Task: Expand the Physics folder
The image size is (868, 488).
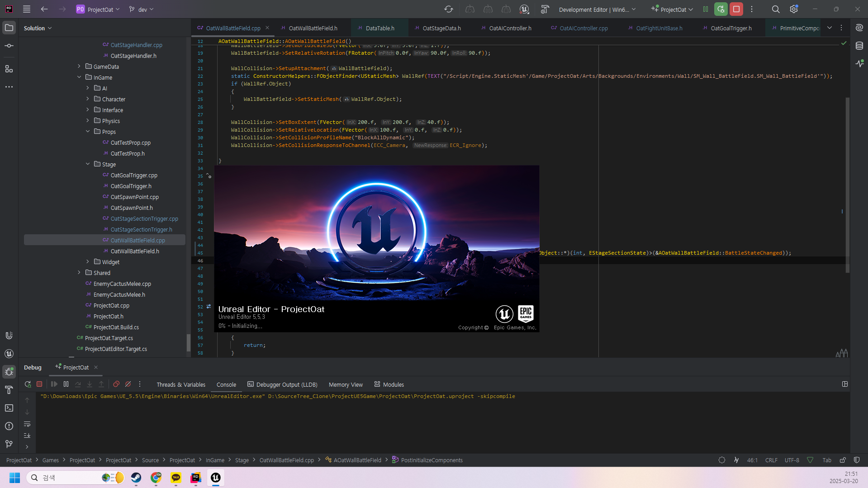Action: tap(88, 121)
